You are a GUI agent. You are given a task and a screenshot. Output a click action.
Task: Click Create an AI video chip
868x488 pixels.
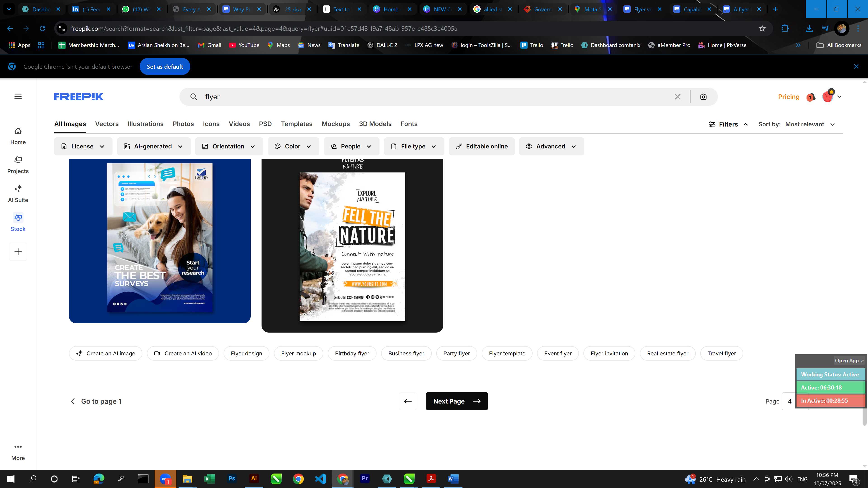(183, 354)
